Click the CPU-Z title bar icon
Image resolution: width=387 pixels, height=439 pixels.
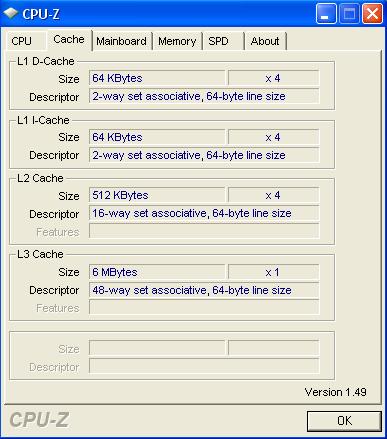click(10, 13)
